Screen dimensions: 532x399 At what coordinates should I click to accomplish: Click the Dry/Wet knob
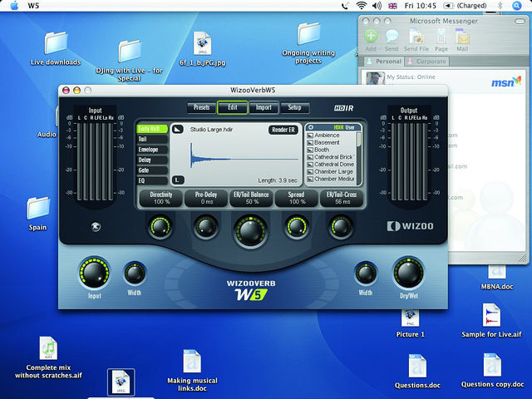pyautogui.click(x=408, y=273)
